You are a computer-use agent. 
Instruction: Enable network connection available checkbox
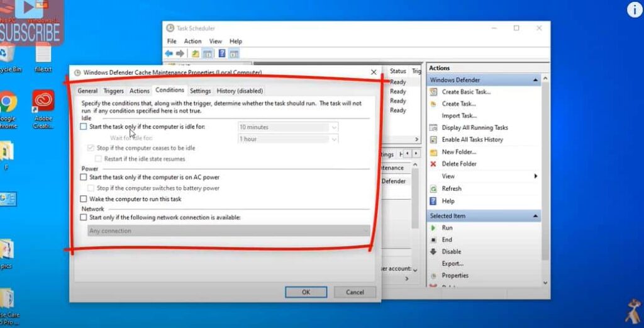tap(84, 217)
